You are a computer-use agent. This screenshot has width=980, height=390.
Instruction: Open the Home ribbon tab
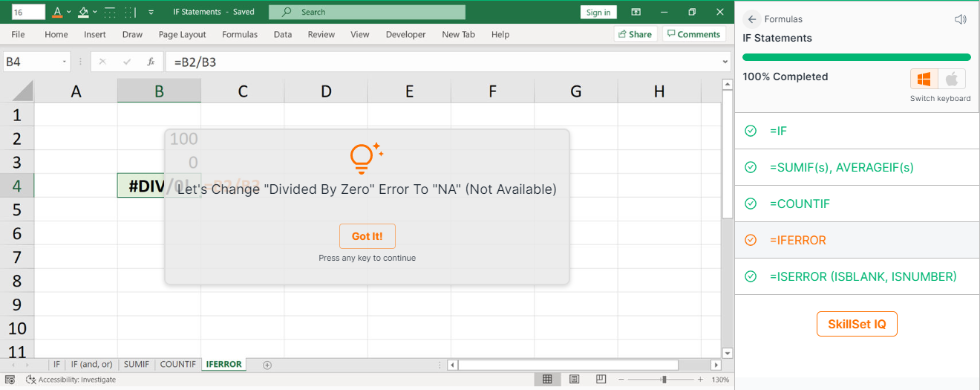(x=56, y=34)
